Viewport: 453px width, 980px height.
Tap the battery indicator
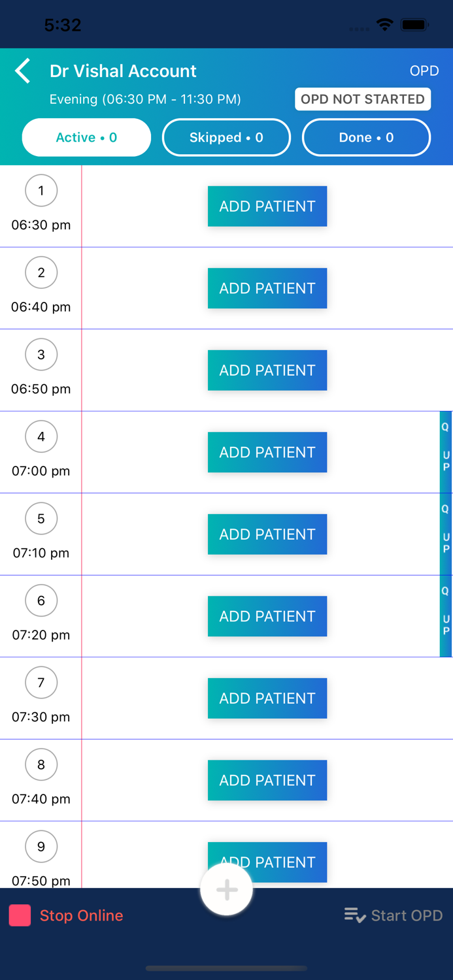click(414, 24)
